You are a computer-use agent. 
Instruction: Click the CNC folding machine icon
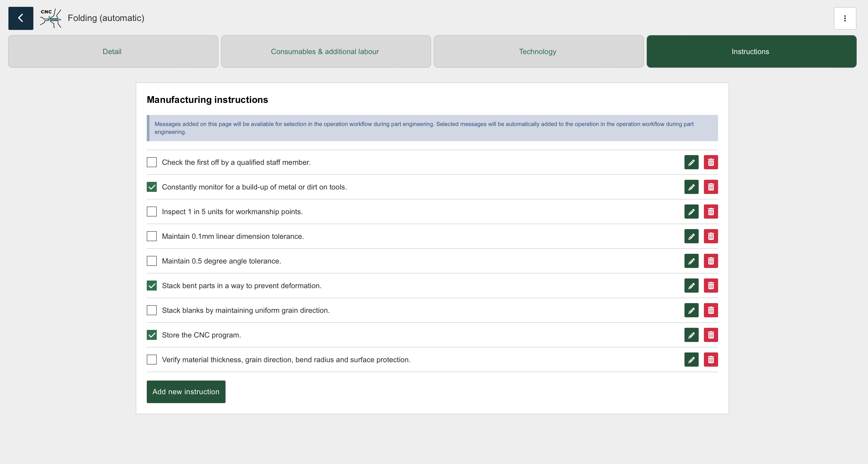click(x=51, y=18)
